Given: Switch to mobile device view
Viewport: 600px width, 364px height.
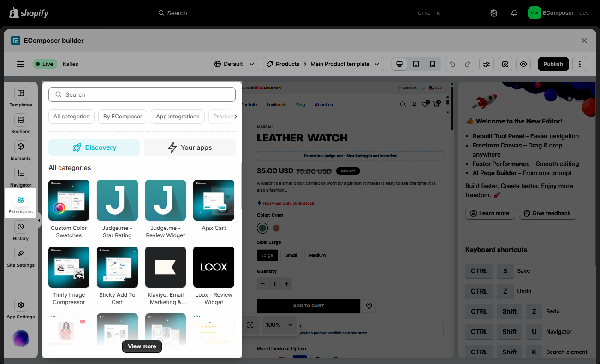Looking at the screenshot, I should click(x=433, y=64).
